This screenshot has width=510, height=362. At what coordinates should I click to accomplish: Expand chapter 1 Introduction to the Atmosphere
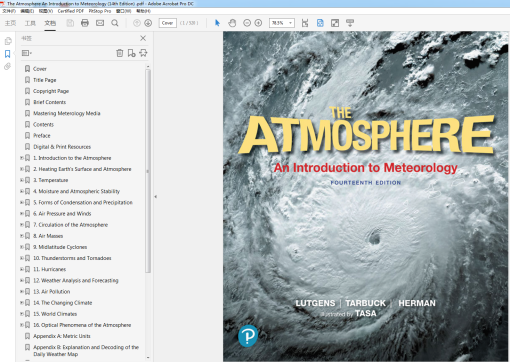(22, 158)
